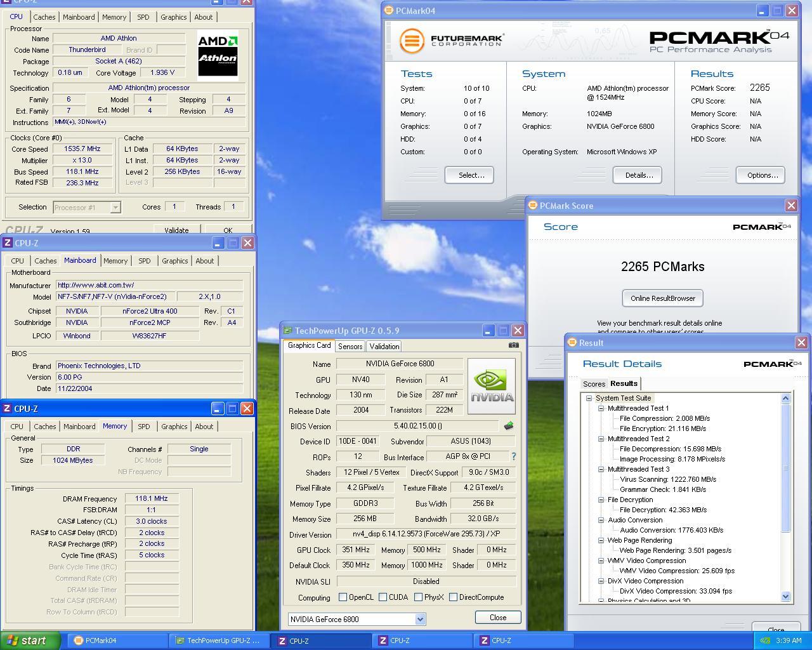
Task: Collapse the System Test Suite tree node
Action: (589, 399)
